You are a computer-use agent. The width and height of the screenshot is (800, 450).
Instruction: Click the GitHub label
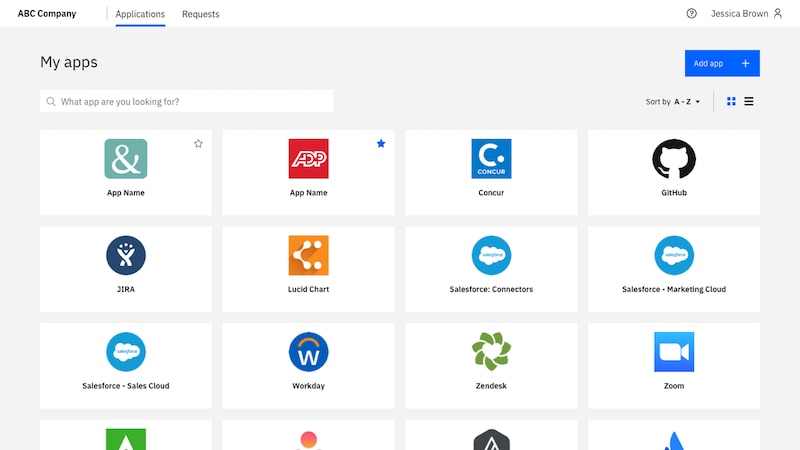coord(674,192)
